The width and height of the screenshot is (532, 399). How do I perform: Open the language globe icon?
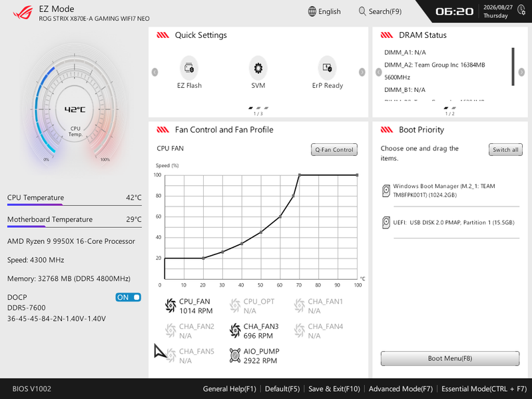pos(312,11)
